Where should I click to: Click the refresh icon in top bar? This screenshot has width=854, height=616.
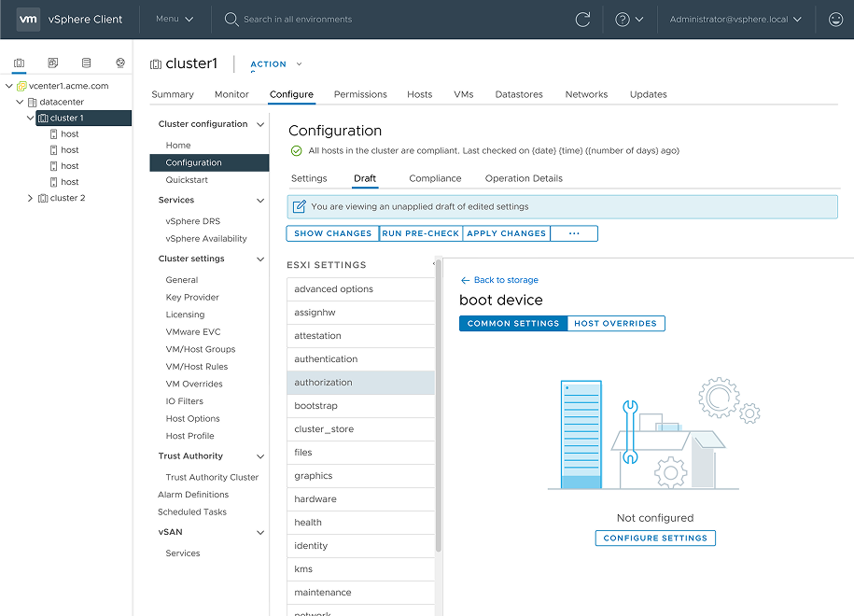coord(583,20)
